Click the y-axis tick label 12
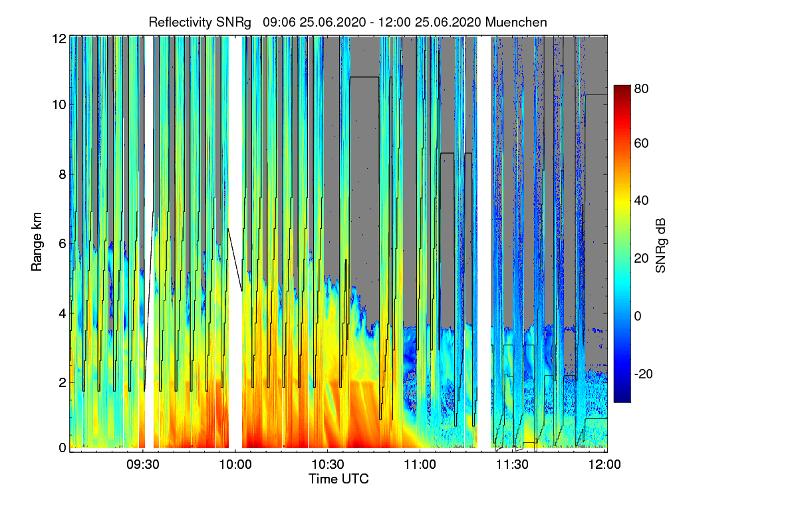The height and width of the screenshot is (532, 798). coord(59,39)
